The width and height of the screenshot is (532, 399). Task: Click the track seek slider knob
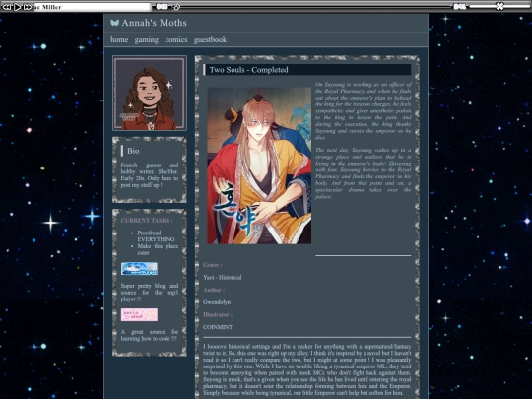click(x=176, y=7)
